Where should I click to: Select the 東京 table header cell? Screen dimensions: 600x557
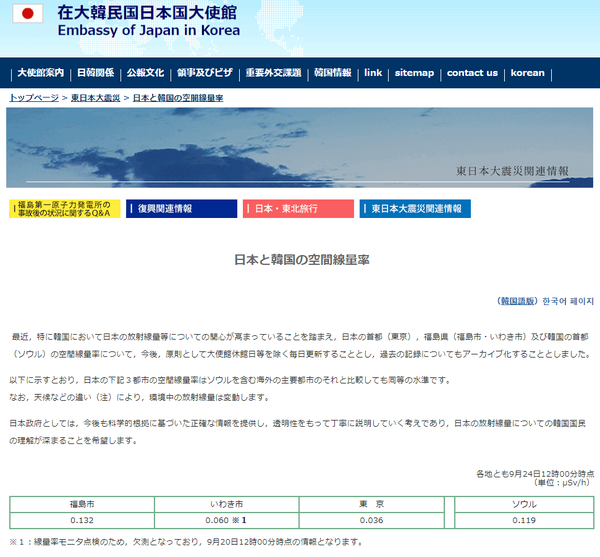(x=372, y=504)
